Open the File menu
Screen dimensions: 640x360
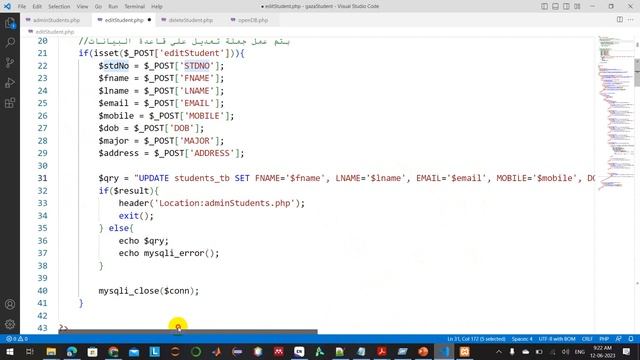pyautogui.click(x=22, y=6)
